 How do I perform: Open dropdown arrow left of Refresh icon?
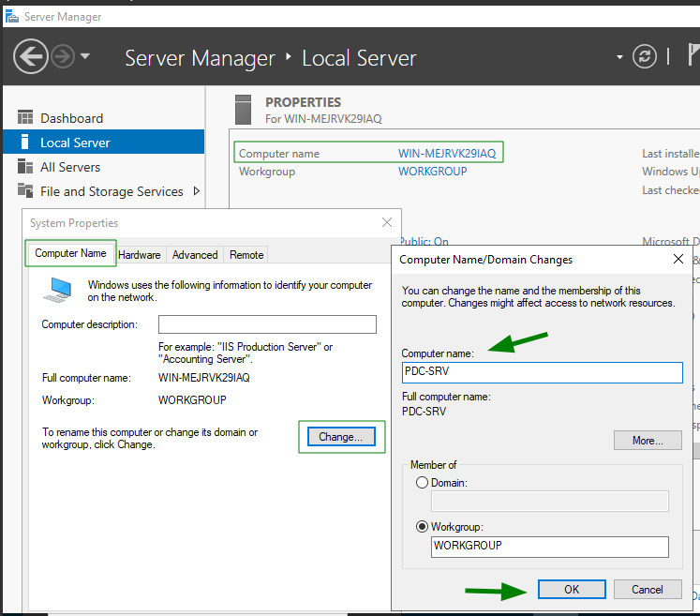click(x=619, y=57)
